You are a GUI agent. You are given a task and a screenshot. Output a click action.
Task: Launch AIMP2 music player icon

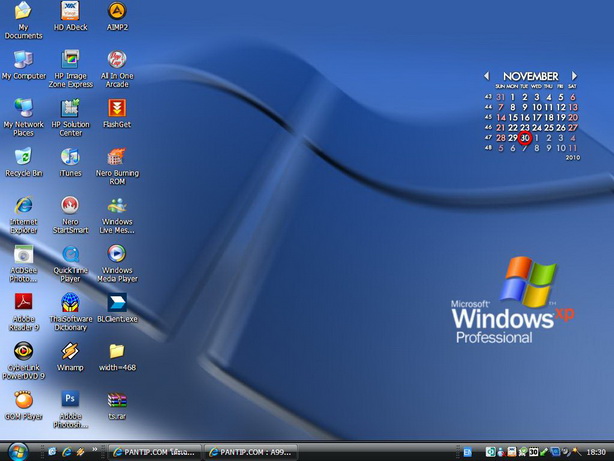(x=117, y=10)
